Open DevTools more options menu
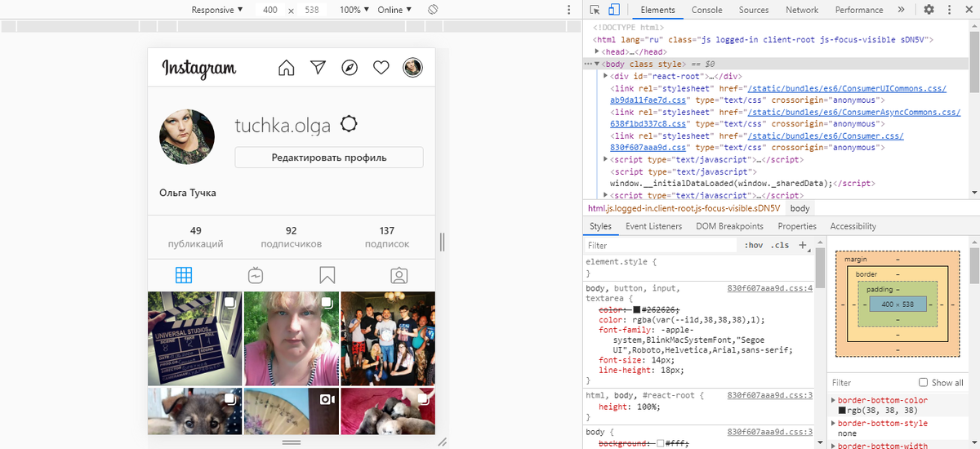 [x=948, y=10]
